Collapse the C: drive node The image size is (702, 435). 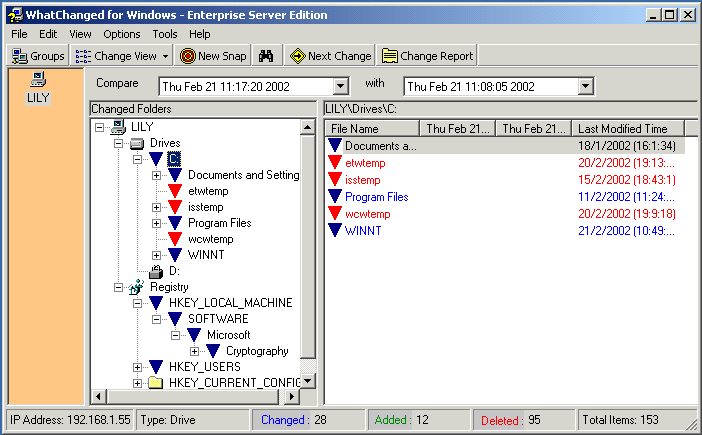click(137, 159)
